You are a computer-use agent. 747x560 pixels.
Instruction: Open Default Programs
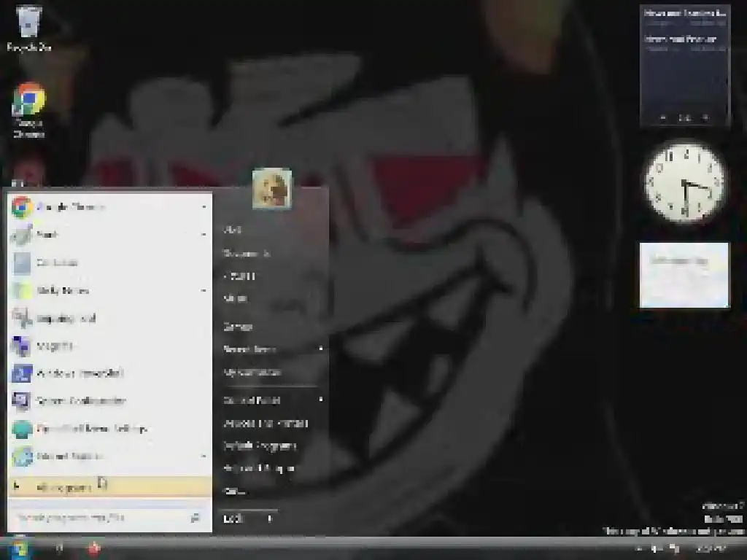point(260,446)
